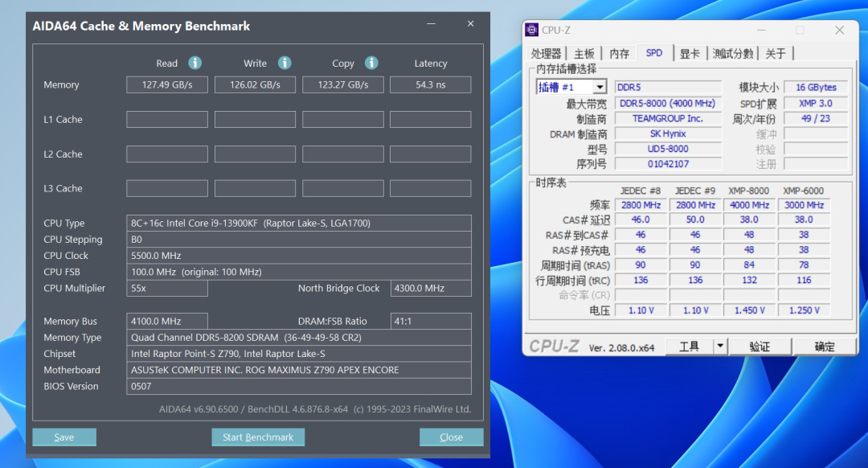Click the CPU Type field showing i9-13900KF

[299, 224]
